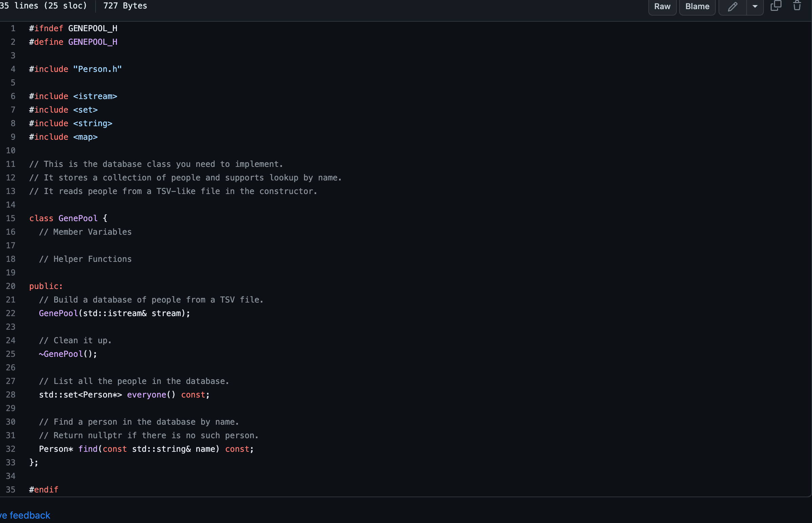This screenshot has height=523, width=812.
Task: Open the Raw file view
Action: point(662,6)
